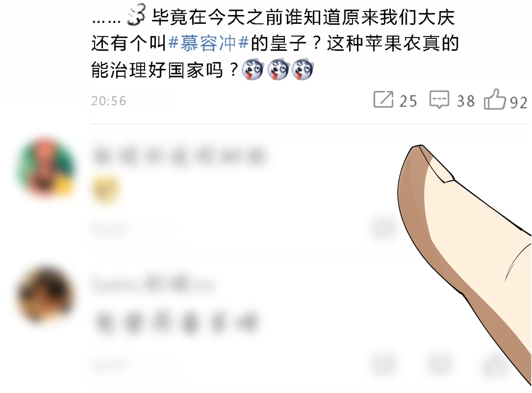532x393 pixels.
Task: Click the post text about 大庆 皇子
Action: click(x=275, y=43)
